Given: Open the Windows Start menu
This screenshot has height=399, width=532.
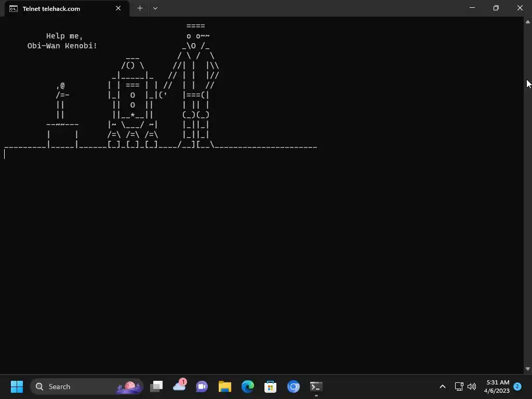Looking at the screenshot, I should click(x=17, y=387).
